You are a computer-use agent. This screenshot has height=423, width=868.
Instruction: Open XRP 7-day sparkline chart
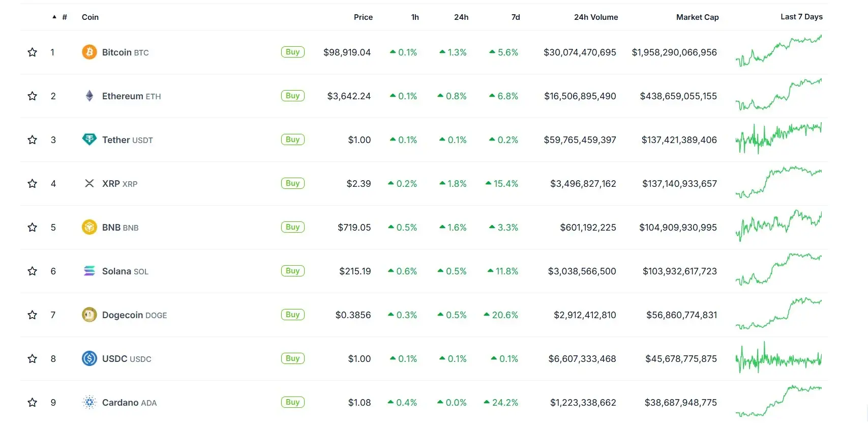point(779,182)
